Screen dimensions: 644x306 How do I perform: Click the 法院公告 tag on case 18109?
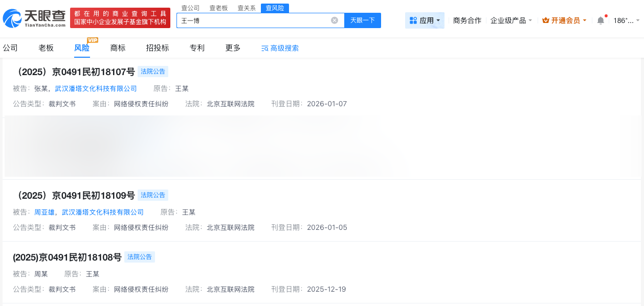tap(152, 195)
